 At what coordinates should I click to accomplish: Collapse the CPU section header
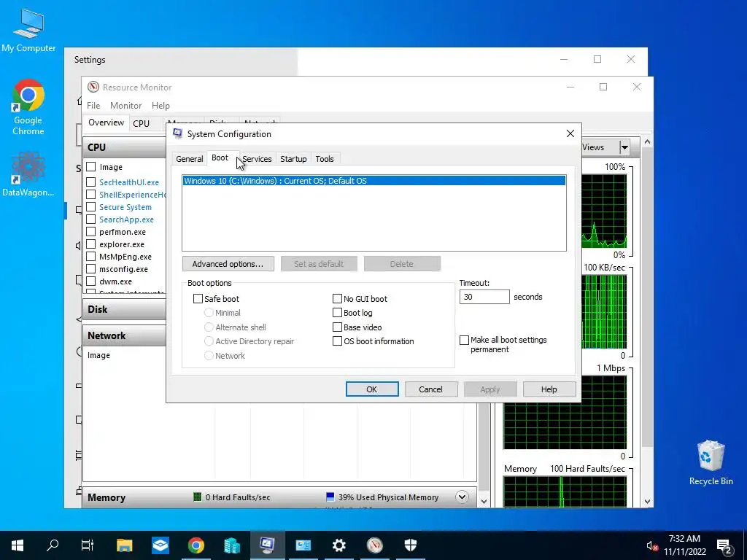pos(124,147)
